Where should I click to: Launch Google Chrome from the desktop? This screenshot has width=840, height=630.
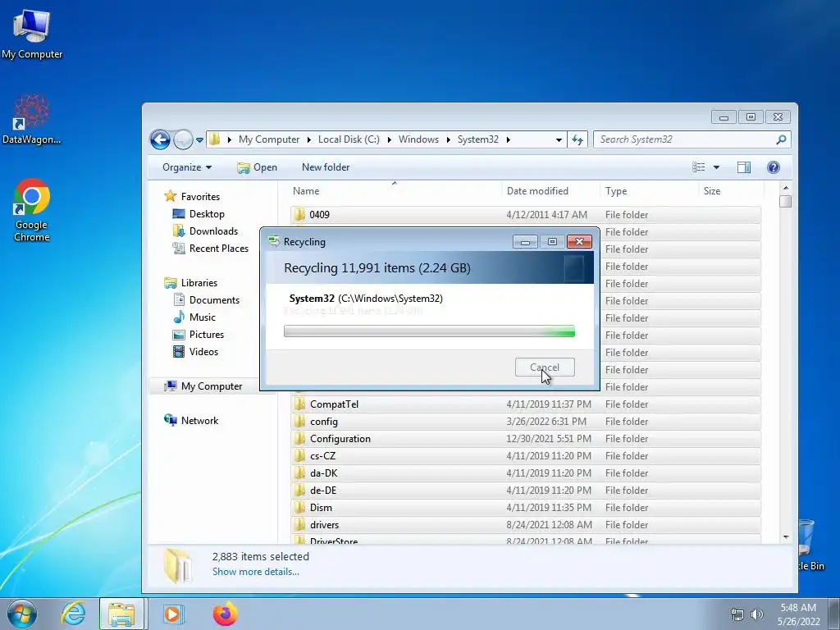pyautogui.click(x=32, y=210)
